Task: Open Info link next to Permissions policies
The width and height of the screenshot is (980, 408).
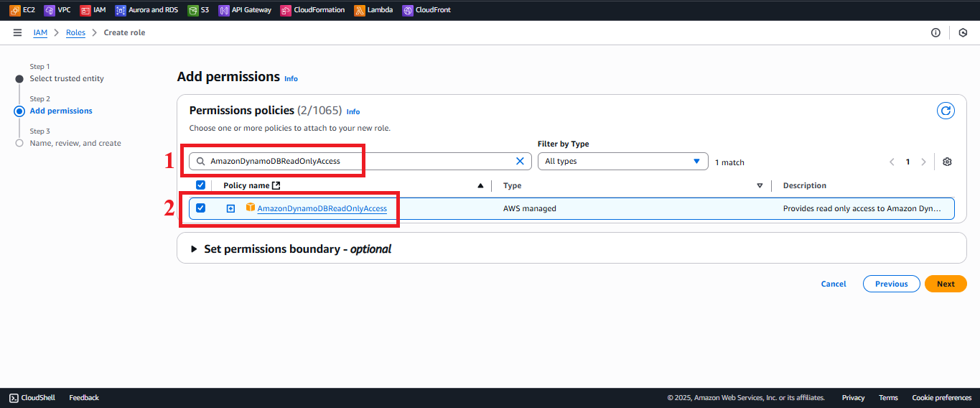Action: click(353, 111)
